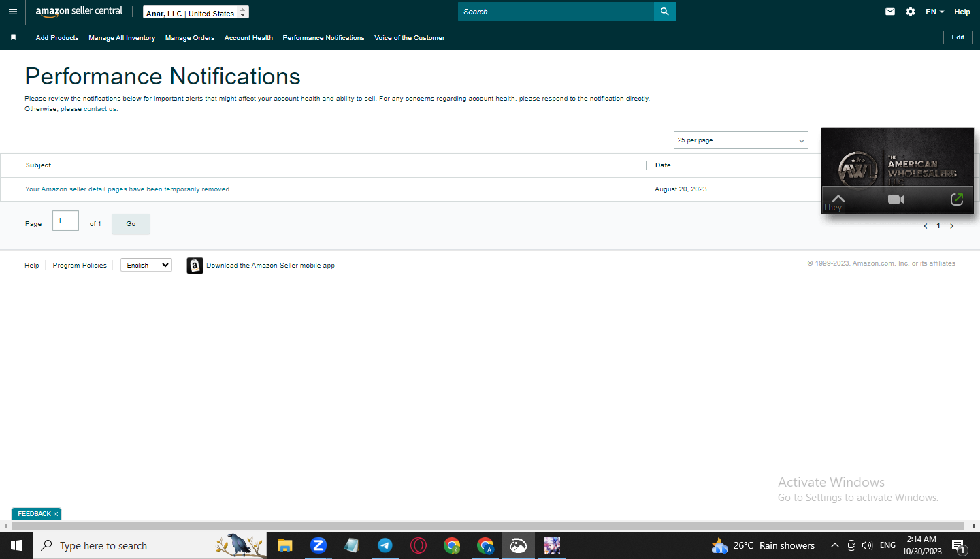Navigate to Account Health
980x559 pixels.
tap(248, 38)
